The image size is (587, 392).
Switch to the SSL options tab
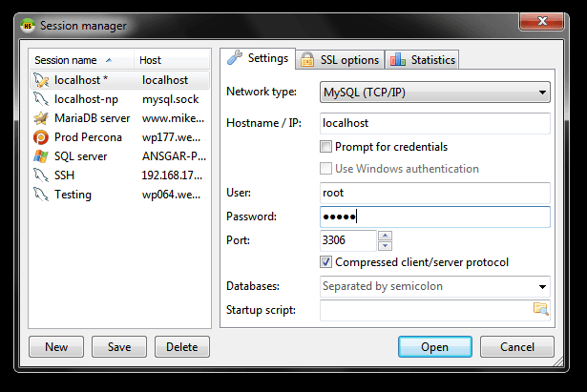[x=340, y=59]
